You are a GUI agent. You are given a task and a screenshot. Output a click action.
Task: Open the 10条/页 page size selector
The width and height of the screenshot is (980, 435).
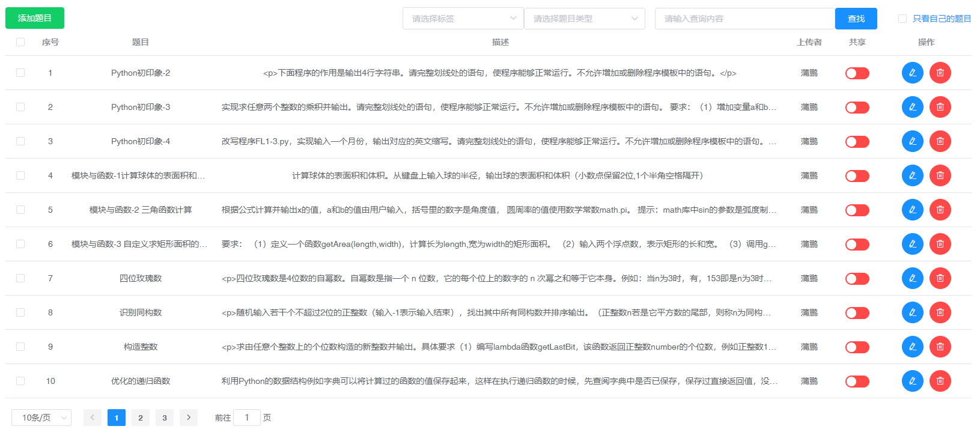[41, 418]
